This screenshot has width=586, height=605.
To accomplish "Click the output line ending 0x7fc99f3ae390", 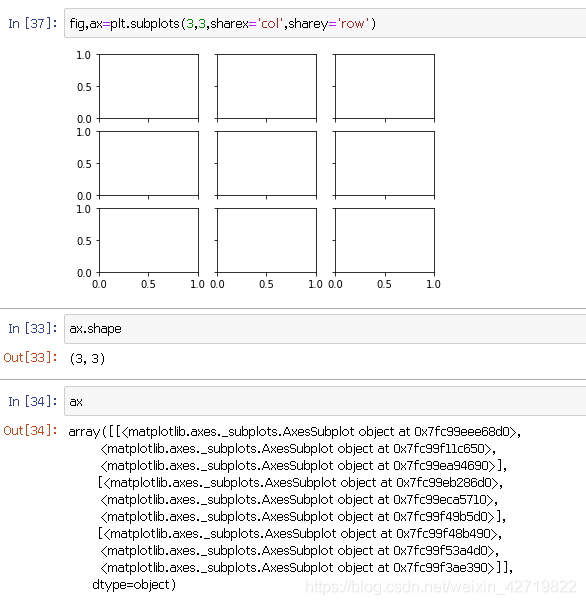I will coord(306,568).
